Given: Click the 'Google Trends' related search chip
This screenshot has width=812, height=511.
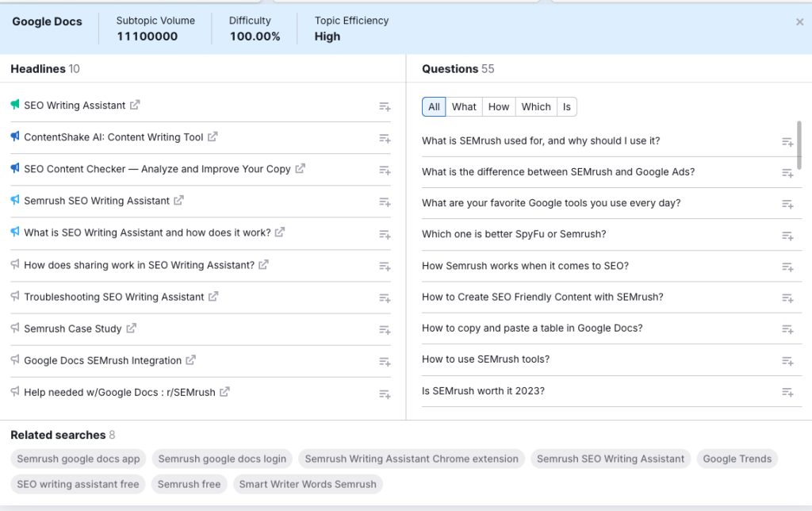Looking at the screenshot, I should point(737,459).
